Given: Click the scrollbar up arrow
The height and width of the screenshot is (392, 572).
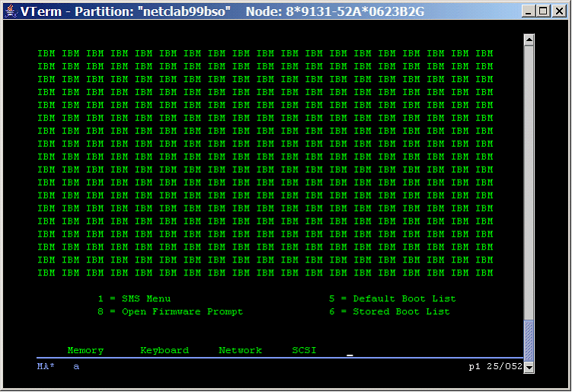Looking at the screenshot, I should [529, 40].
